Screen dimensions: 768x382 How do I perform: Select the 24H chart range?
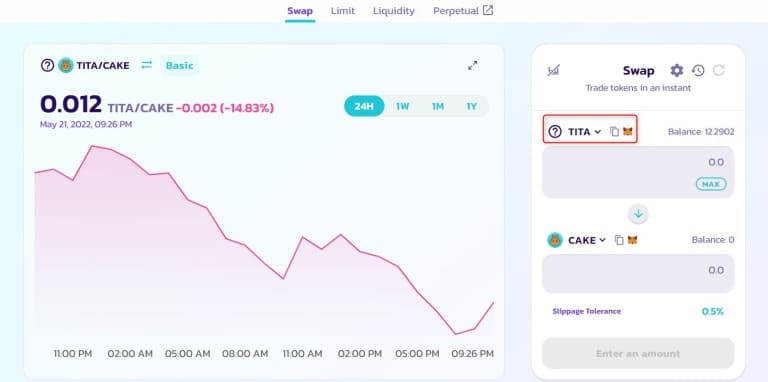[x=364, y=106]
